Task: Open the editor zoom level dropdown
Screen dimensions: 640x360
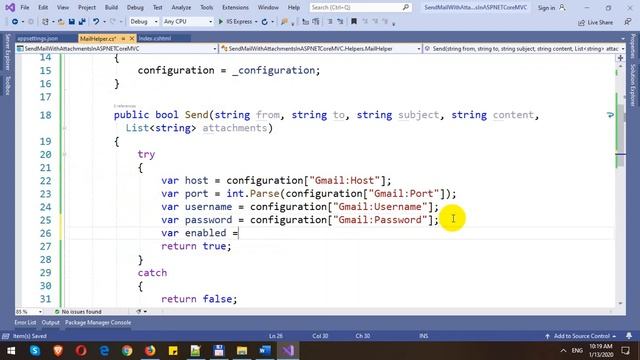Action: pos(29,312)
